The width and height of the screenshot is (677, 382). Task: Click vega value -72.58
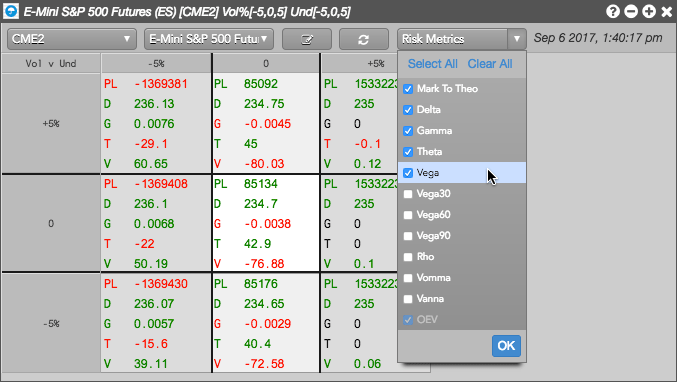point(264,364)
